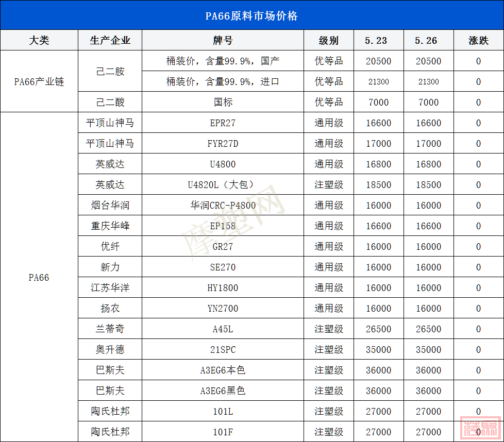Select the 兰蒂奇 producer cell

coord(110,329)
